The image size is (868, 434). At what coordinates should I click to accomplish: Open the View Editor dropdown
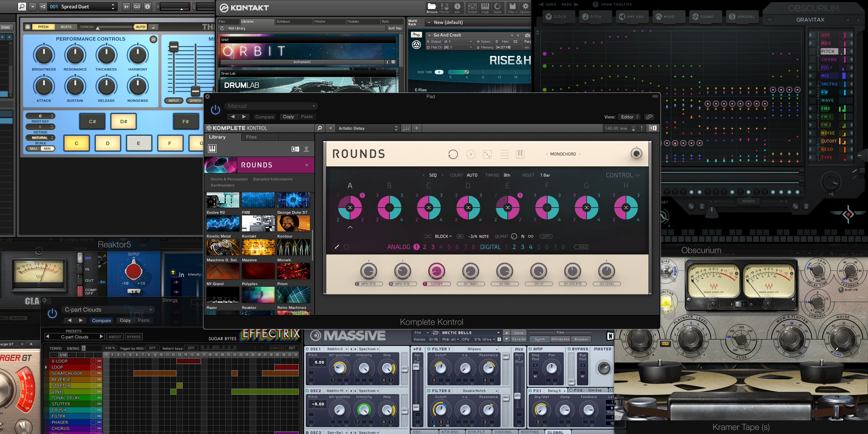pyautogui.click(x=629, y=117)
